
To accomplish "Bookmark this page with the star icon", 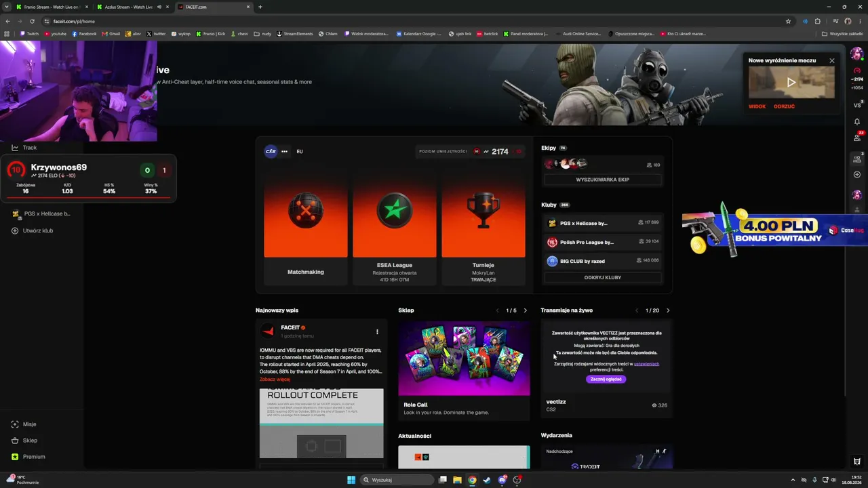I will point(788,21).
